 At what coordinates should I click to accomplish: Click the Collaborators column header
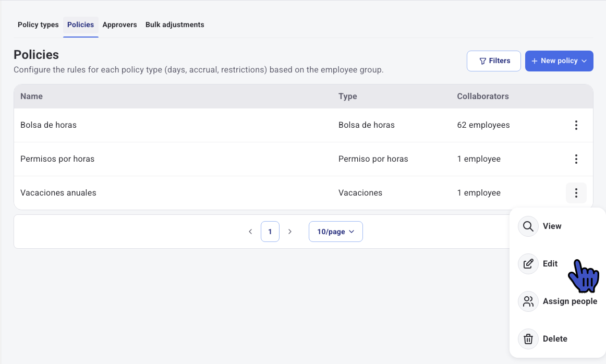483,96
